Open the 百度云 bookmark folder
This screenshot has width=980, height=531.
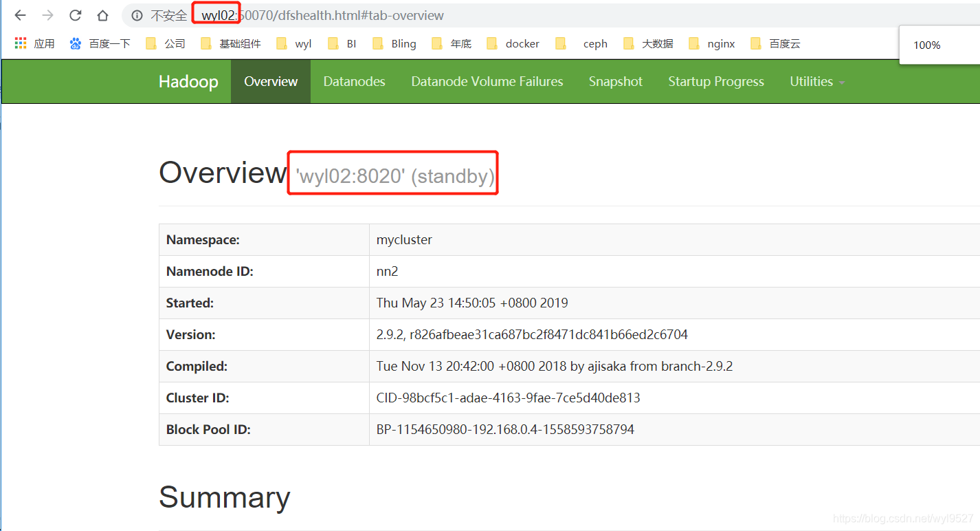coord(775,43)
